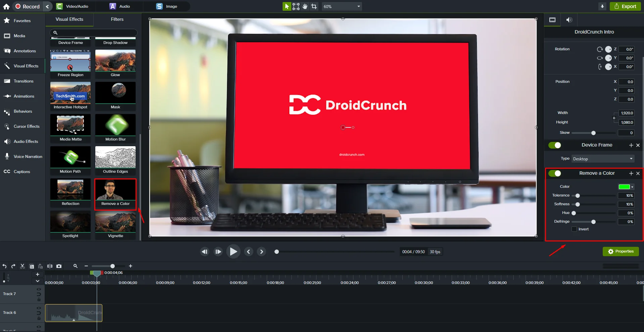Click the Defringe slider handle
Image resolution: width=644 pixels, height=332 pixels.
[x=593, y=222]
